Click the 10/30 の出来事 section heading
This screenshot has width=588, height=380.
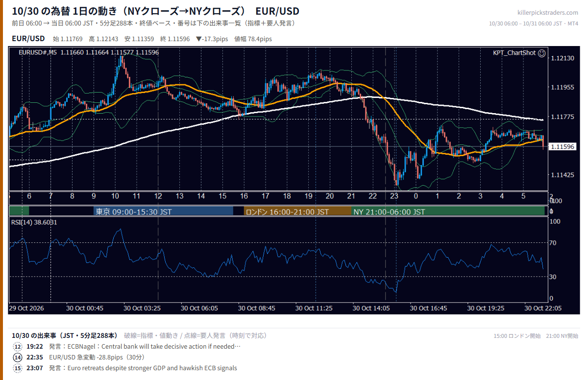pyautogui.click(x=65, y=335)
